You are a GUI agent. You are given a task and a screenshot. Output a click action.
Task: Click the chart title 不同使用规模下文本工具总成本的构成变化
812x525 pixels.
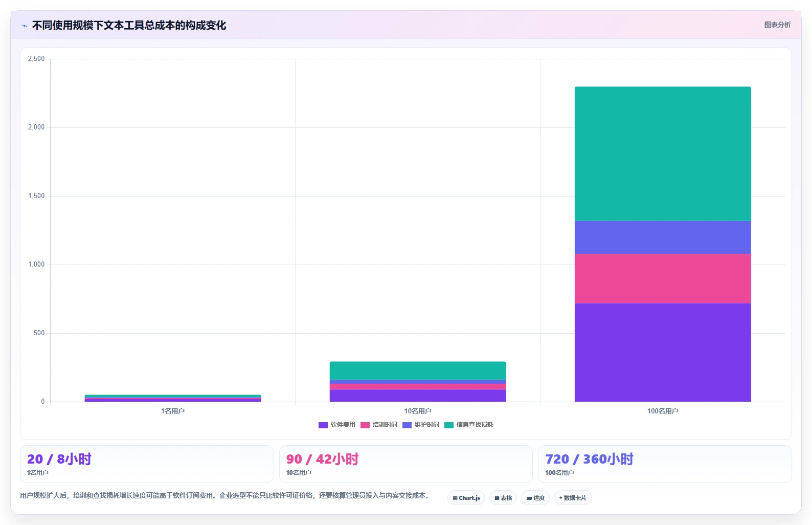[x=129, y=25]
